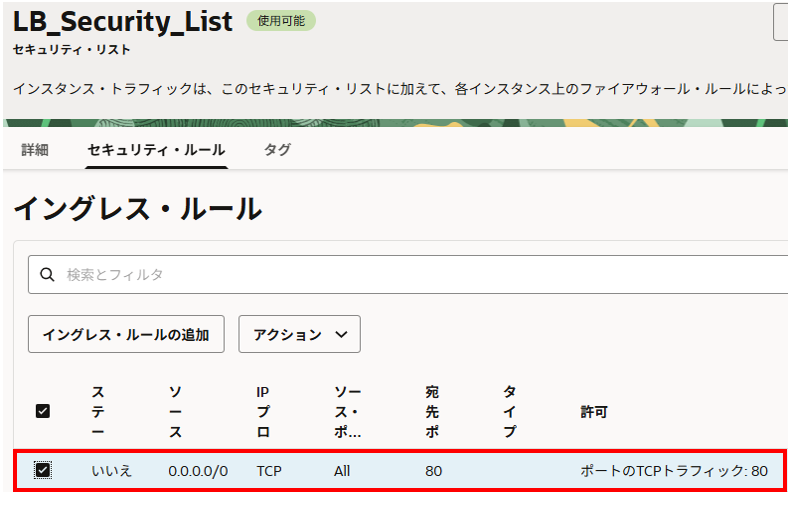Open the アクション dropdown menu
This screenshot has width=791, height=506.
[x=299, y=335]
